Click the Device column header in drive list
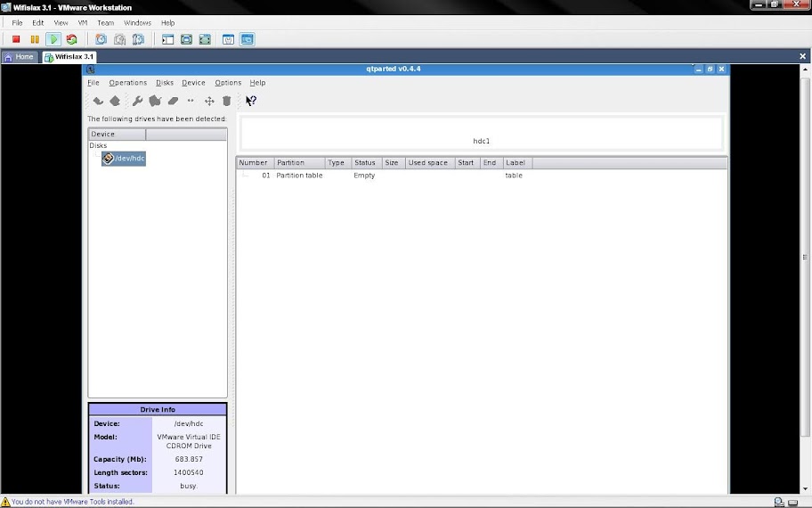This screenshot has height=508, width=812. 117,135
